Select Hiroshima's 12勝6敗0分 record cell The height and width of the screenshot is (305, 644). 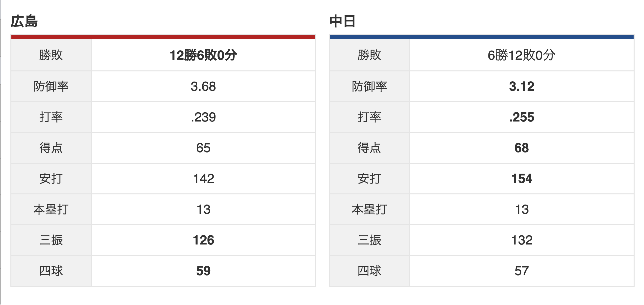coord(203,55)
